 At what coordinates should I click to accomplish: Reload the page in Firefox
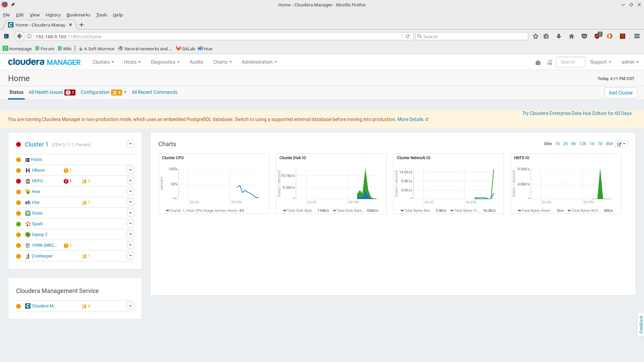pyautogui.click(x=408, y=36)
